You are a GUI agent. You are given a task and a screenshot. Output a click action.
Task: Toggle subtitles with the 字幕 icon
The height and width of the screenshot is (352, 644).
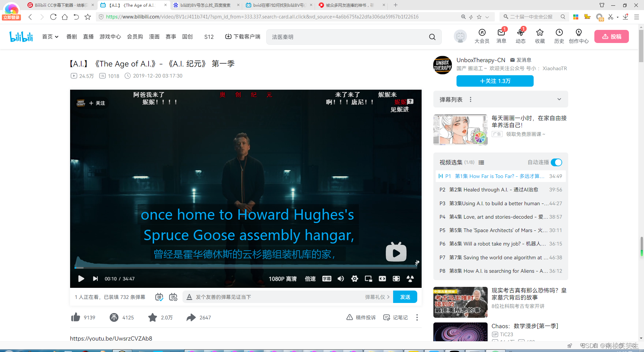click(x=327, y=279)
